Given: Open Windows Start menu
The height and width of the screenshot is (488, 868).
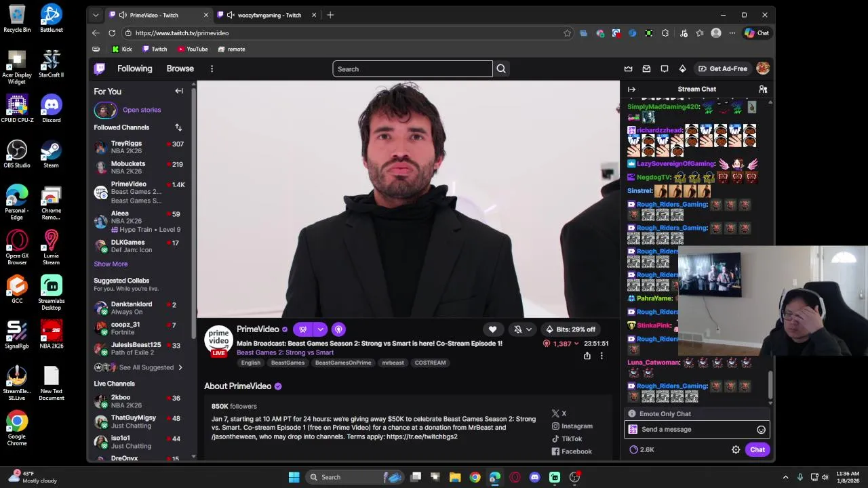Looking at the screenshot, I should pos(294,477).
